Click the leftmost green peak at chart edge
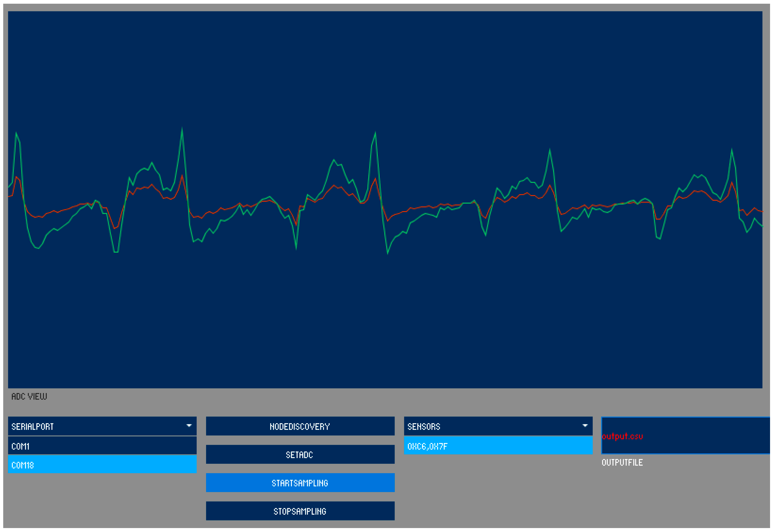The width and height of the screenshot is (775, 532). coord(16,133)
